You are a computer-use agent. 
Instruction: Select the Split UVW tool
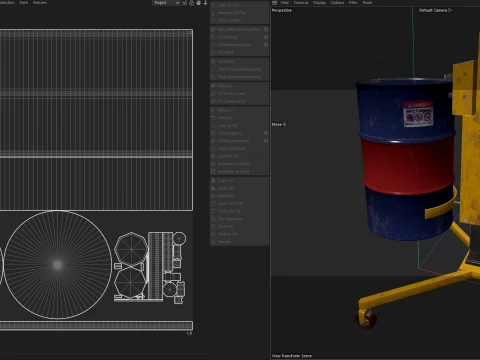coord(237,30)
